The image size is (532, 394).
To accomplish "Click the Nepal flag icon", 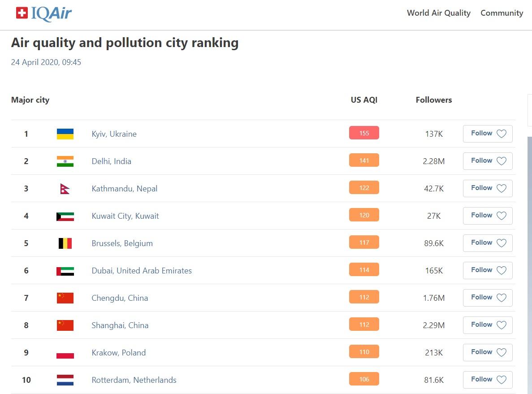I will point(65,189).
